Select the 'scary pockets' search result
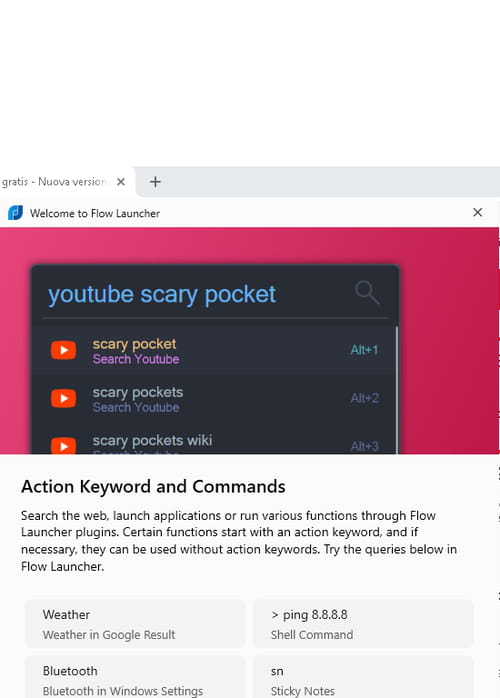 tap(213, 398)
